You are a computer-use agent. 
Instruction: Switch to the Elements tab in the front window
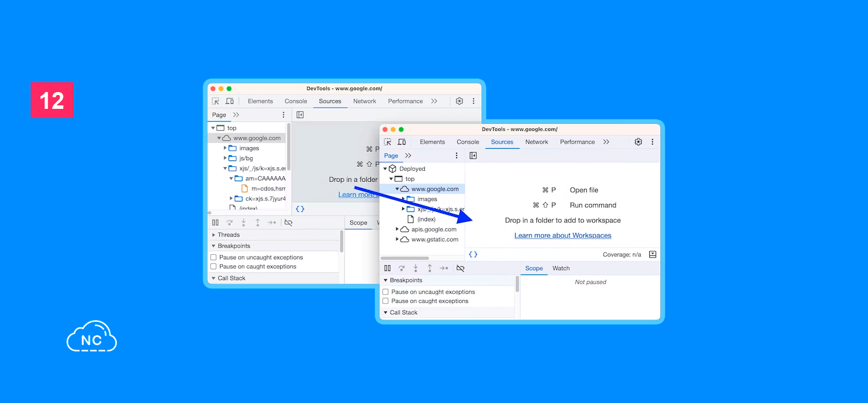pyautogui.click(x=432, y=142)
